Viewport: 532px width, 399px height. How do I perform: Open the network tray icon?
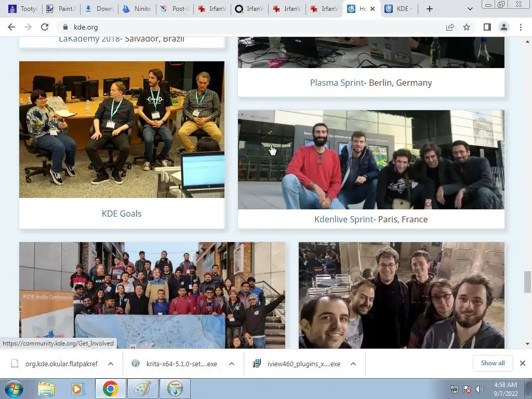(454, 389)
